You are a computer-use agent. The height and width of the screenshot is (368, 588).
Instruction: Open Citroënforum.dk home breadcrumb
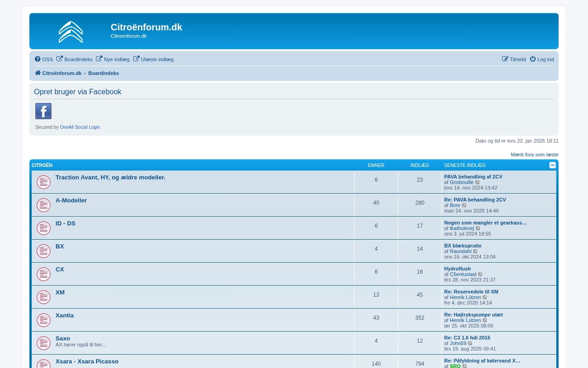tap(58, 73)
